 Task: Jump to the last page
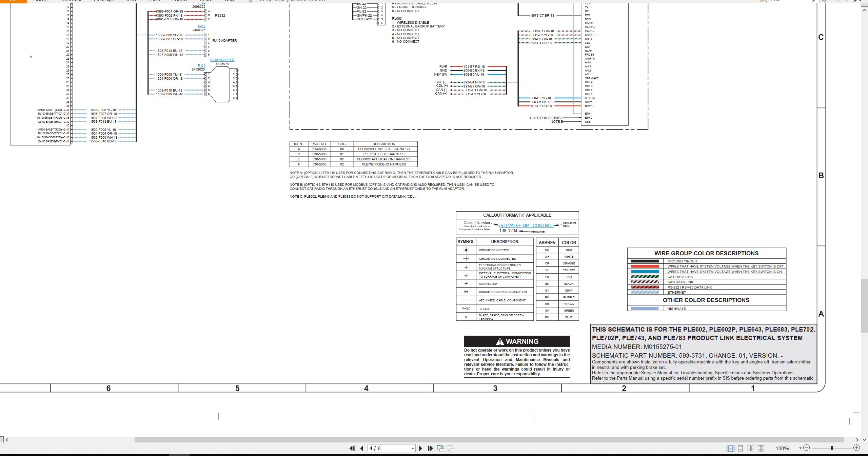click(431, 448)
